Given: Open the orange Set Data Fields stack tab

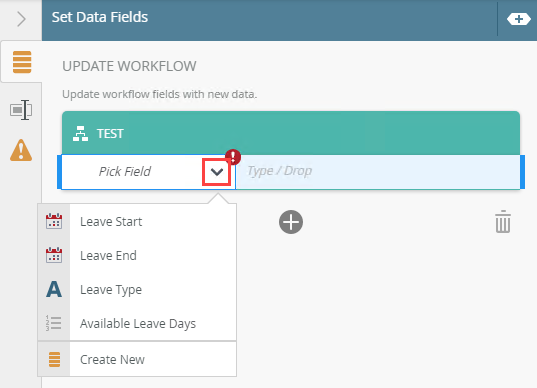Looking at the screenshot, I should (22, 62).
